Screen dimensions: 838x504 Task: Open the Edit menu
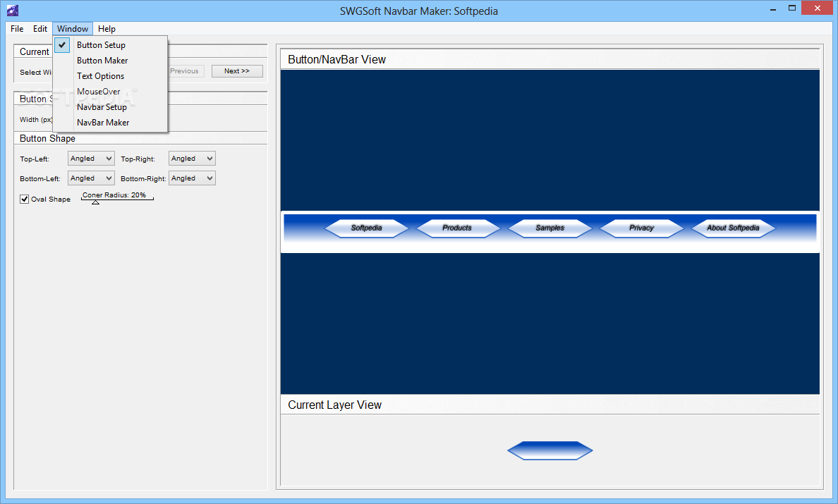pos(40,29)
